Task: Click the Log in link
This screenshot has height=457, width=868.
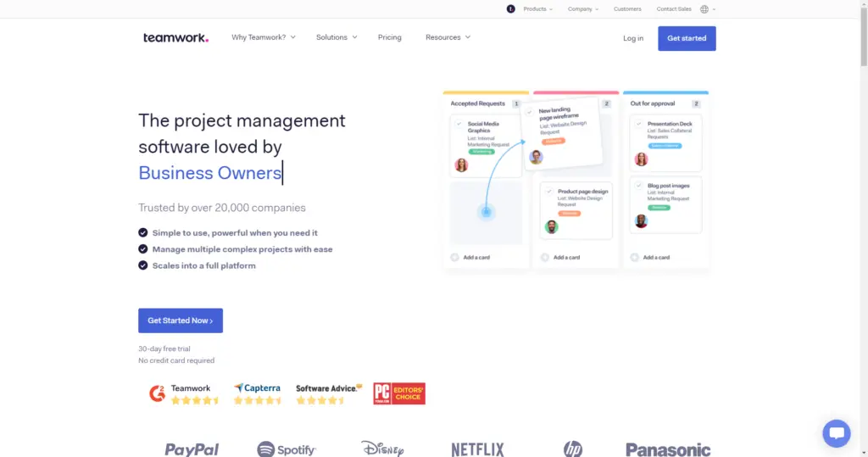Action: 633,38
